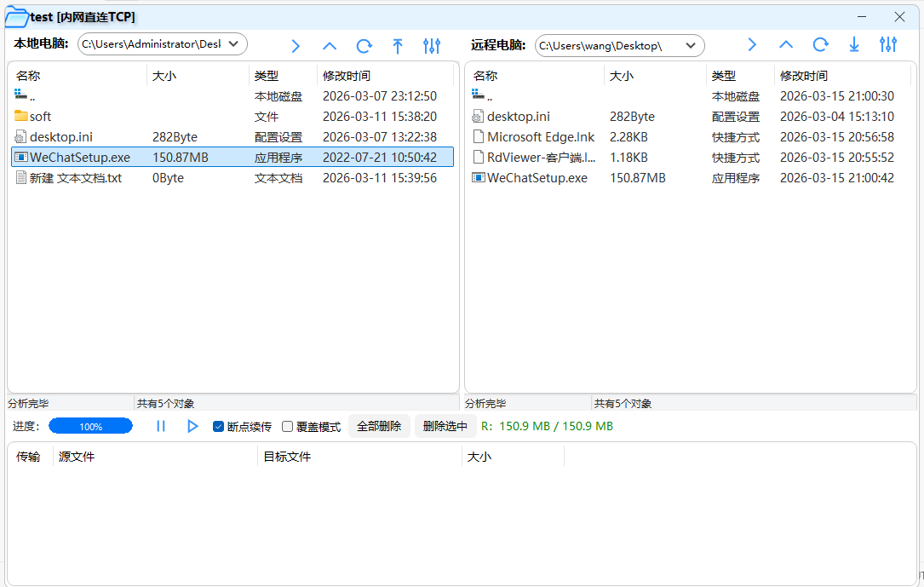Image resolution: width=924 pixels, height=587 pixels.
Task: Refresh the remote computer file list
Action: [820, 44]
